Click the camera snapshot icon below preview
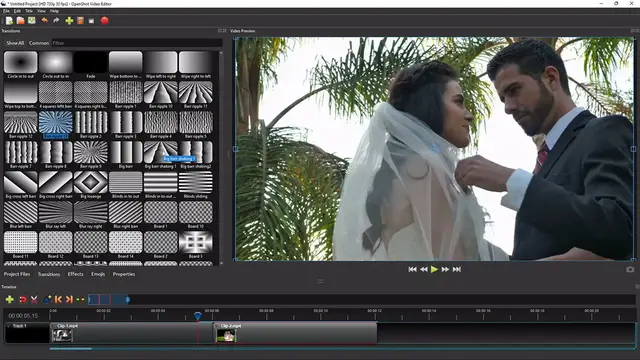Viewport: 640px width, 360px height. (x=630, y=269)
